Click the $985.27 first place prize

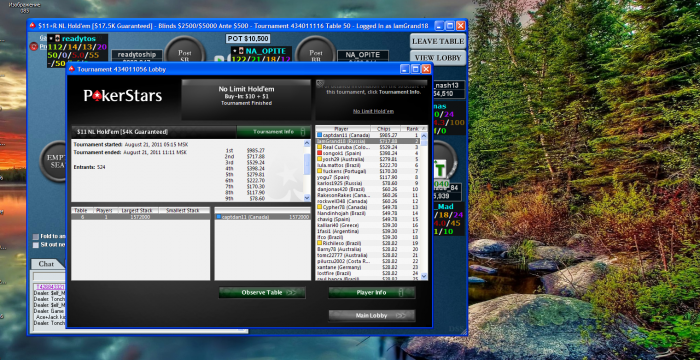pyautogui.click(x=255, y=151)
